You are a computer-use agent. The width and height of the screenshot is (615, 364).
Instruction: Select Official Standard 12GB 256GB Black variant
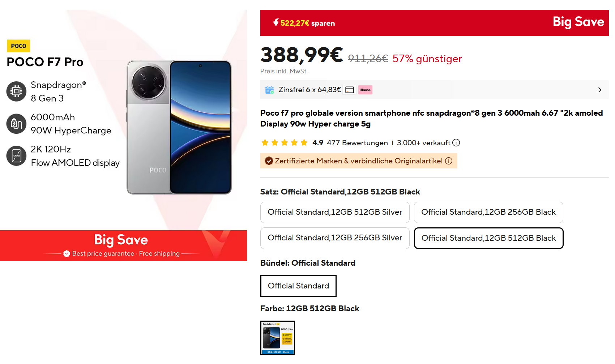[488, 212]
